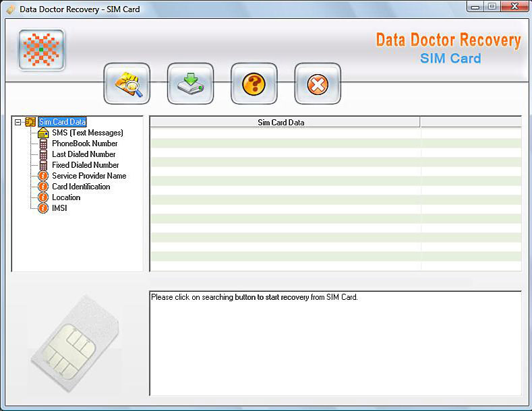Click the empty second column header

click(471, 123)
